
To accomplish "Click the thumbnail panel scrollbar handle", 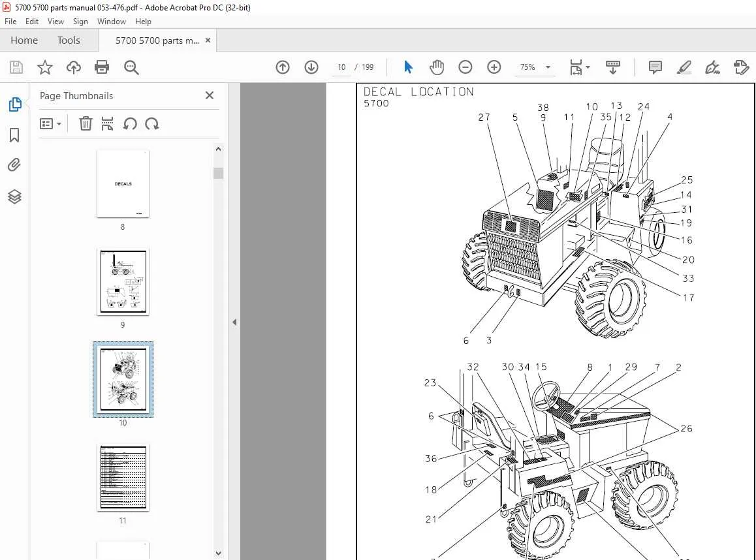I will coord(219,173).
